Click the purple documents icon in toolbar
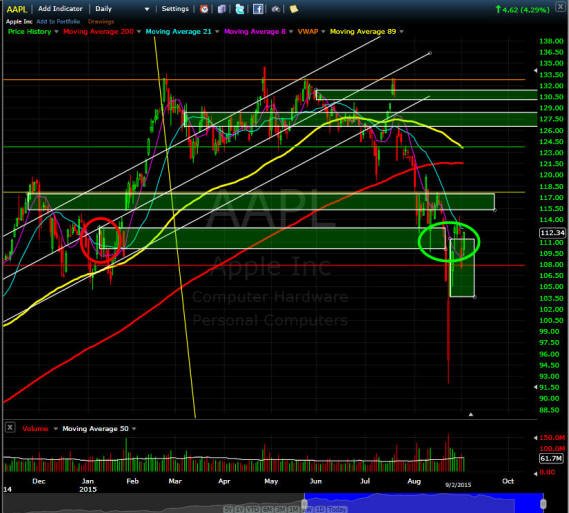 pos(222,9)
